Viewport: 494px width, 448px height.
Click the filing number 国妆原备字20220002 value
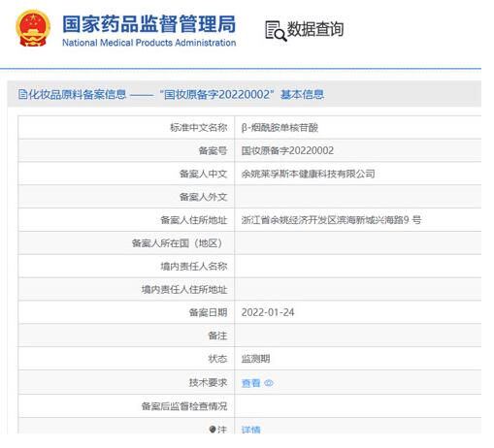coord(287,150)
